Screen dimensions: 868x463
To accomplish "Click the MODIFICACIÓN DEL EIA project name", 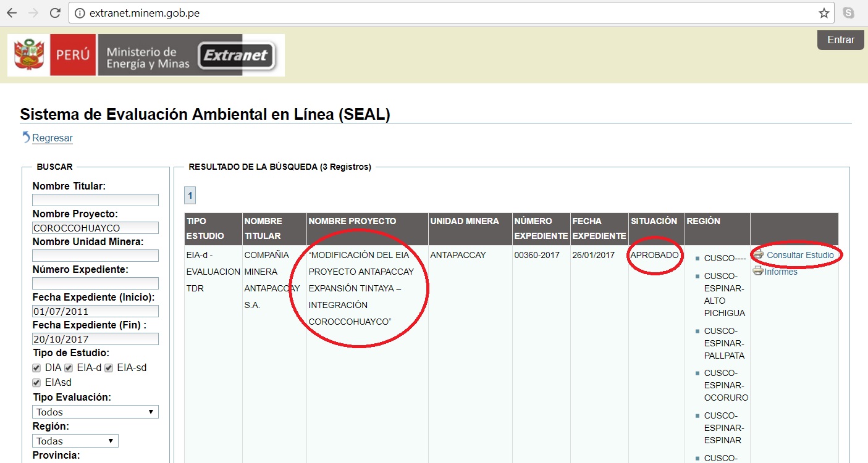I will click(361, 288).
